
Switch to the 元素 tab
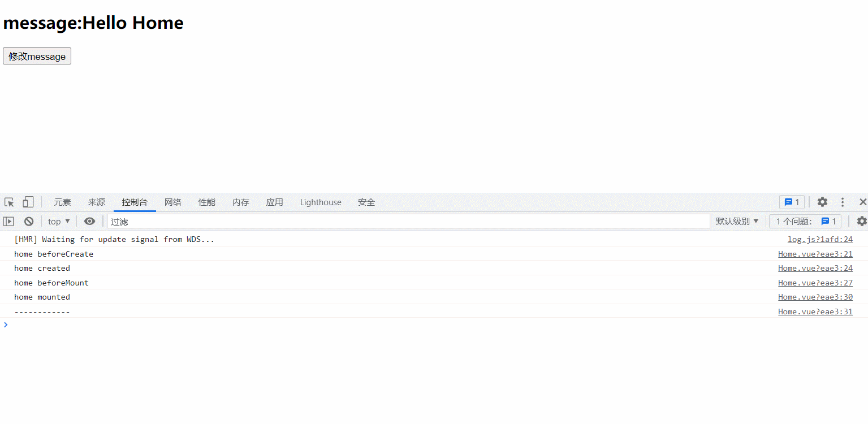(x=62, y=202)
